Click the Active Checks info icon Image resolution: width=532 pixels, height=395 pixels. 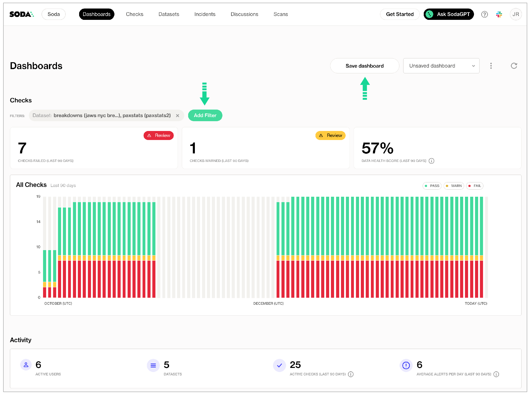351,374
